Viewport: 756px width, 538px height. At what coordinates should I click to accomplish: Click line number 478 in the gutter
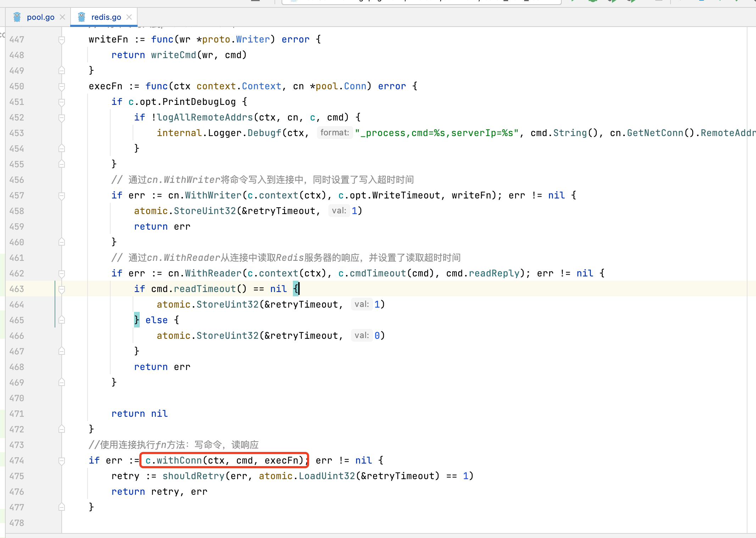point(17,523)
